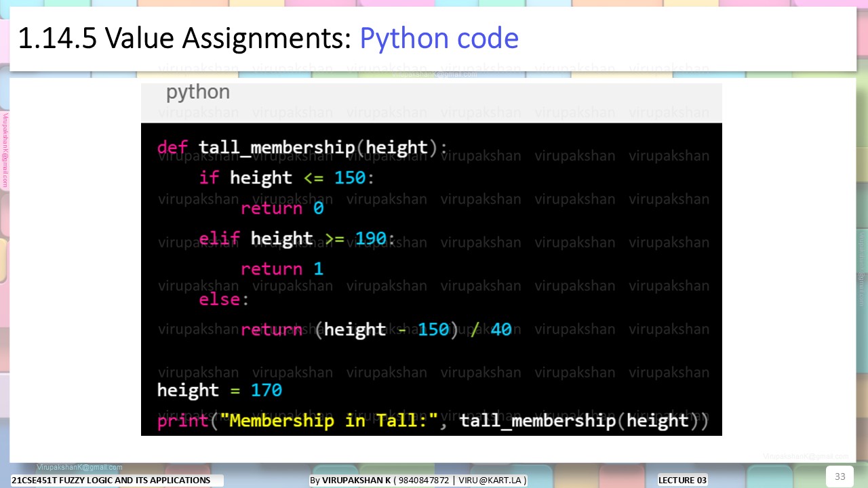Click the 'else:' keyword line

[224, 299]
